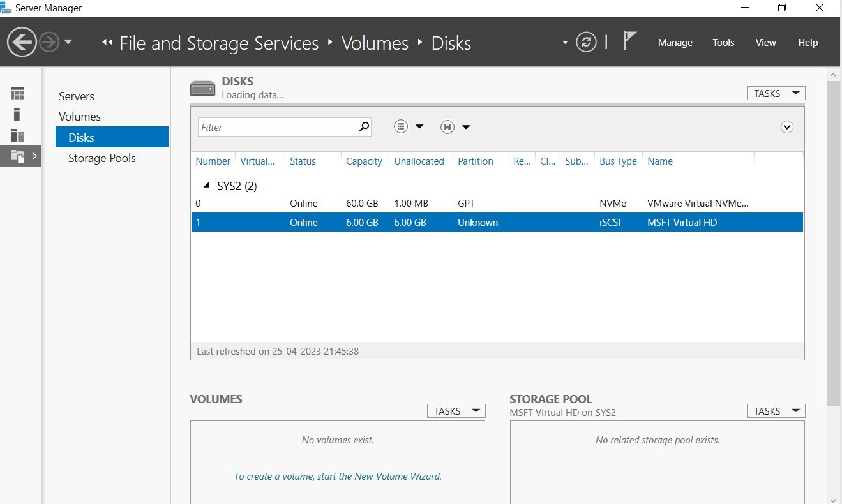This screenshot has height=504, width=842.
Task: Open the All Servers sidebar icon
Action: pos(17,135)
